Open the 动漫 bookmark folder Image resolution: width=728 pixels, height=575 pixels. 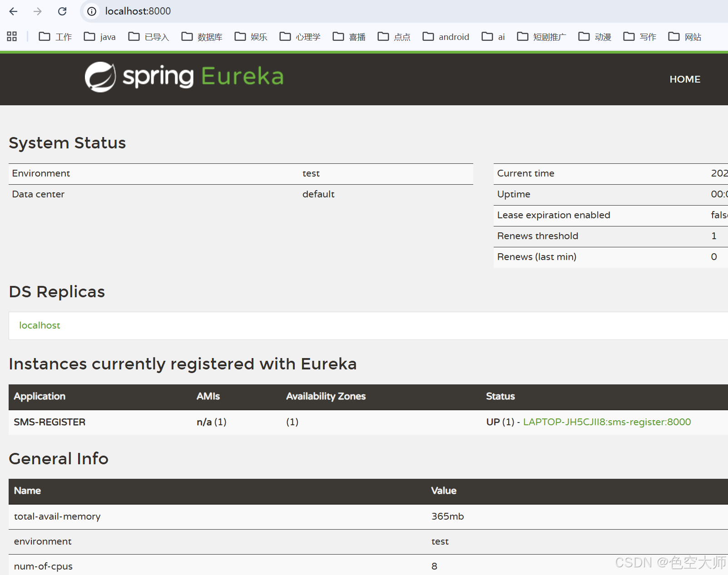594,36
